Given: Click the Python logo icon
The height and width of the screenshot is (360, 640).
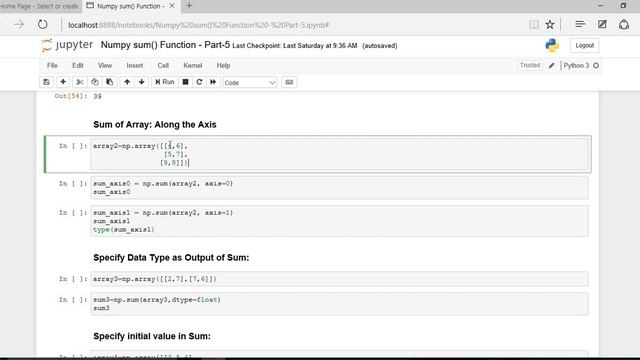Looking at the screenshot, I should pyautogui.click(x=552, y=45).
